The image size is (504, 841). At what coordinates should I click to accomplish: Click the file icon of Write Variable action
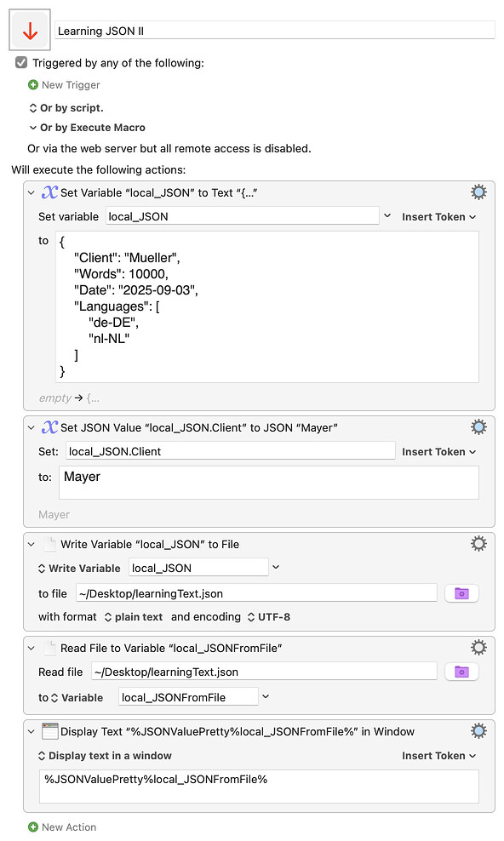click(x=50, y=544)
